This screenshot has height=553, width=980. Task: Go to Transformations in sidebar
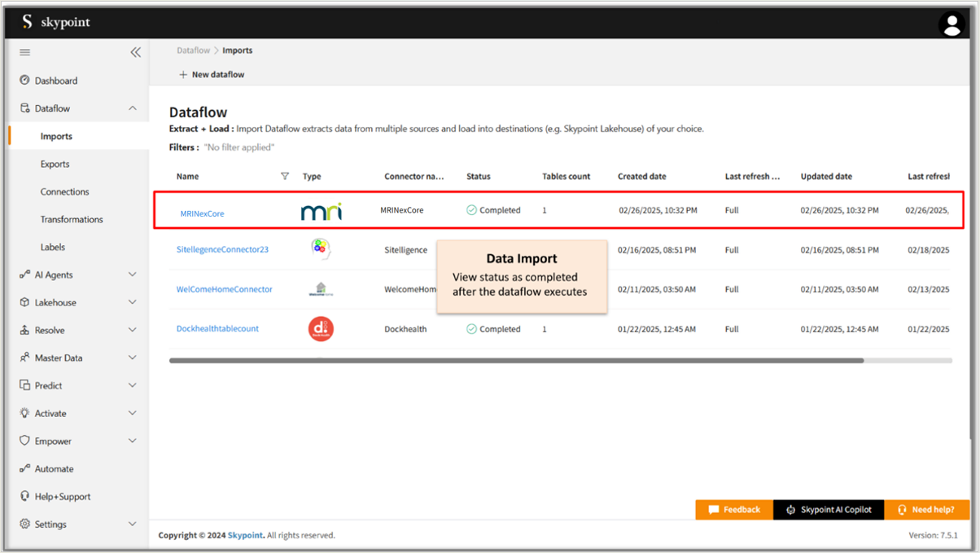(x=72, y=220)
